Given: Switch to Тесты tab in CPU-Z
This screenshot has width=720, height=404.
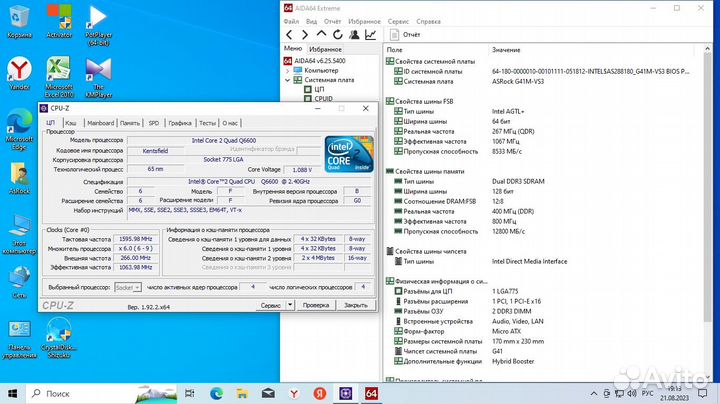Looking at the screenshot, I should click(208, 123).
